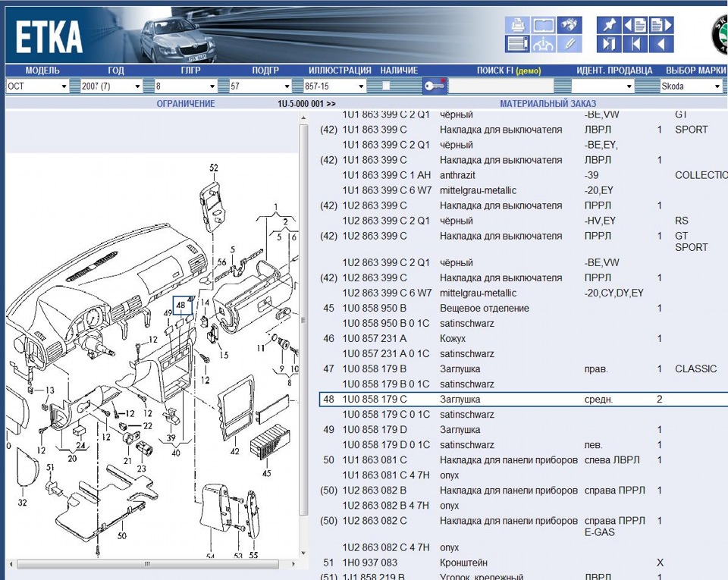Screen dimensions: 728x580
Task: Click the CLASSIC note in row 47
Action: [695, 369]
